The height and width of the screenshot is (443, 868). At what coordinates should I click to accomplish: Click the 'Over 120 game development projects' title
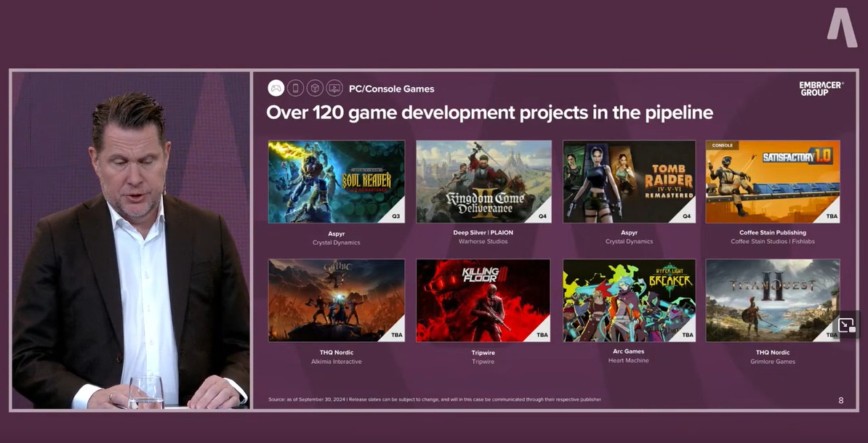click(x=489, y=113)
